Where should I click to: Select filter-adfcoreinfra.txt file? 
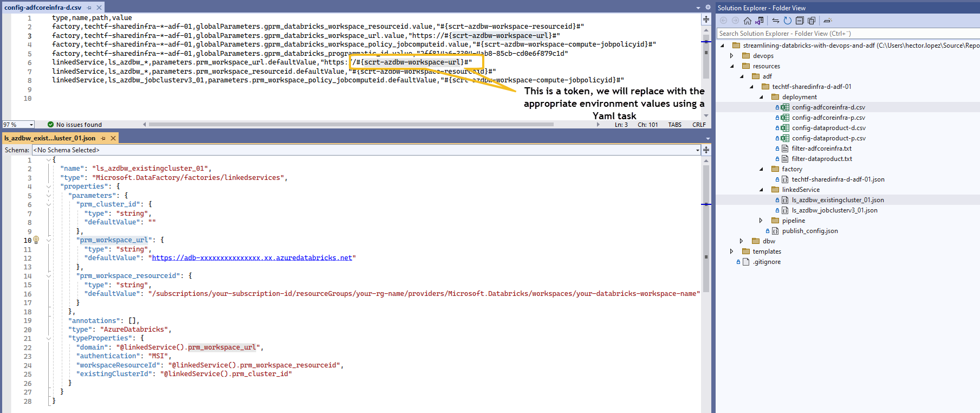[x=821, y=149]
